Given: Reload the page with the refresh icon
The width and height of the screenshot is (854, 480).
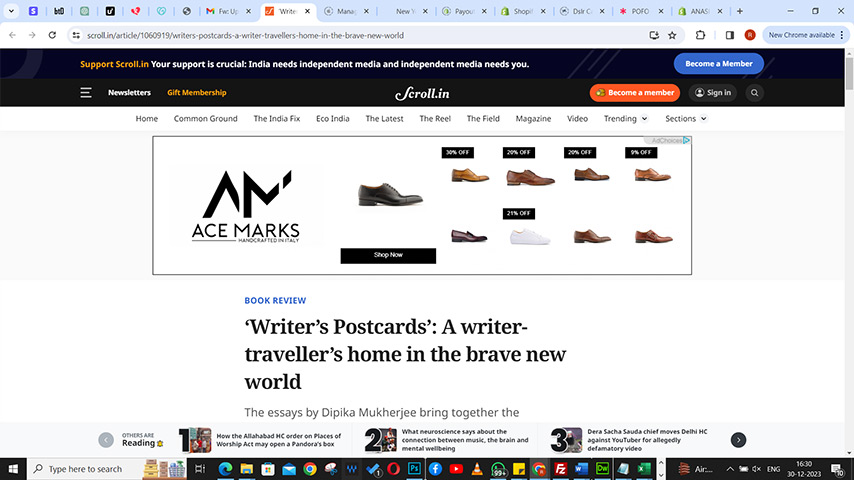Looking at the screenshot, I should pos(52,35).
